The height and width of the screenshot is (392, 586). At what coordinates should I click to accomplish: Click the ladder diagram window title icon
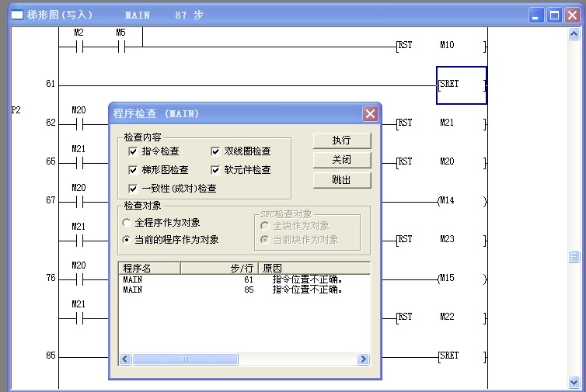click(x=16, y=15)
